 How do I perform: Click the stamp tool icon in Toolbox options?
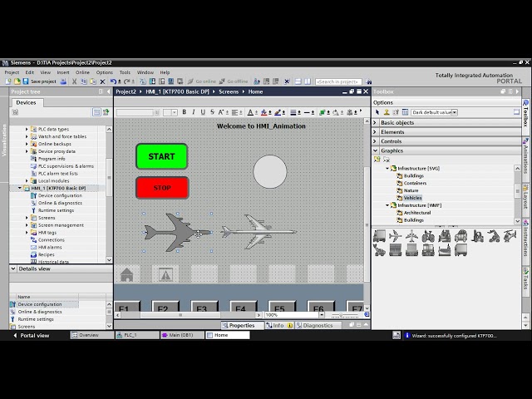coord(386,112)
